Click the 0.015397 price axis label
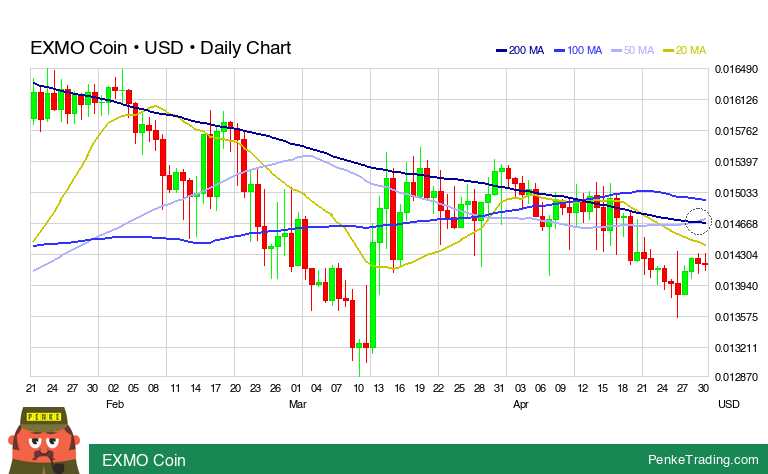The width and height of the screenshot is (768, 474). (736, 162)
